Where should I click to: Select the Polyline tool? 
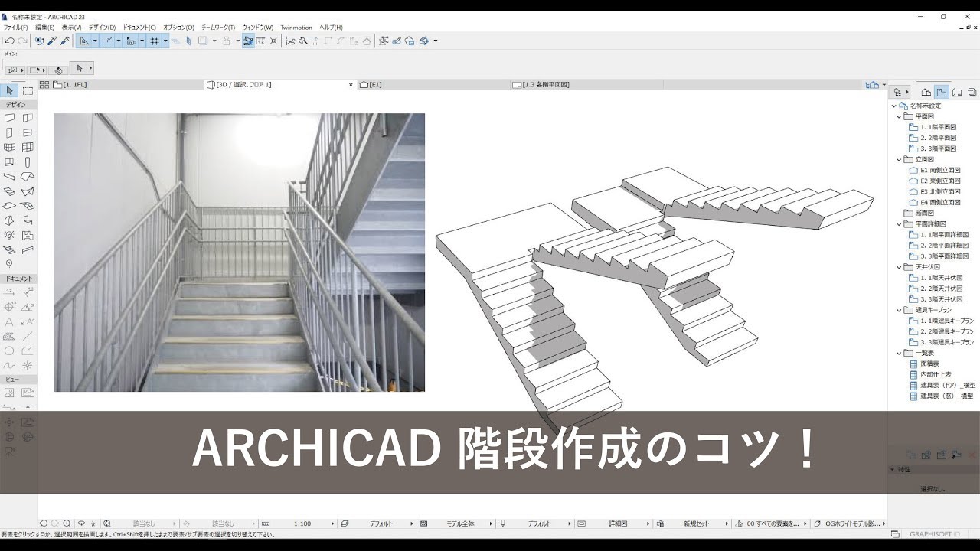(x=28, y=350)
